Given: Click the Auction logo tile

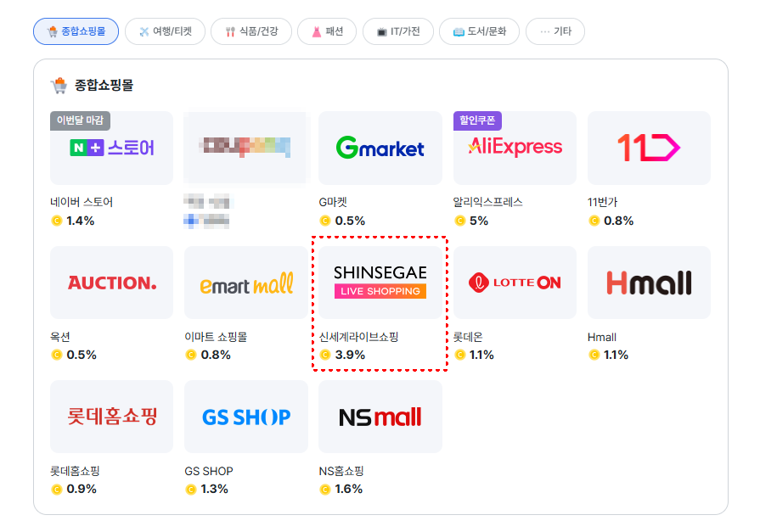Looking at the screenshot, I should tap(111, 283).
